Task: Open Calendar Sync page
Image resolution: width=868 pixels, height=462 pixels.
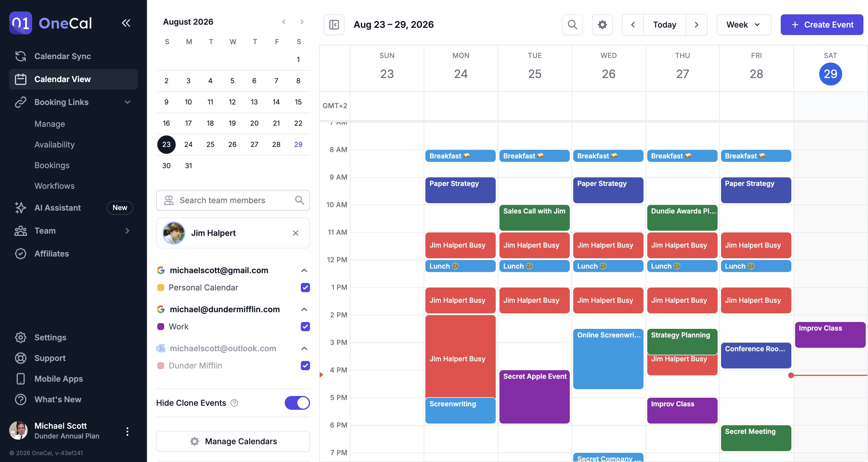Action: [73, 56]
